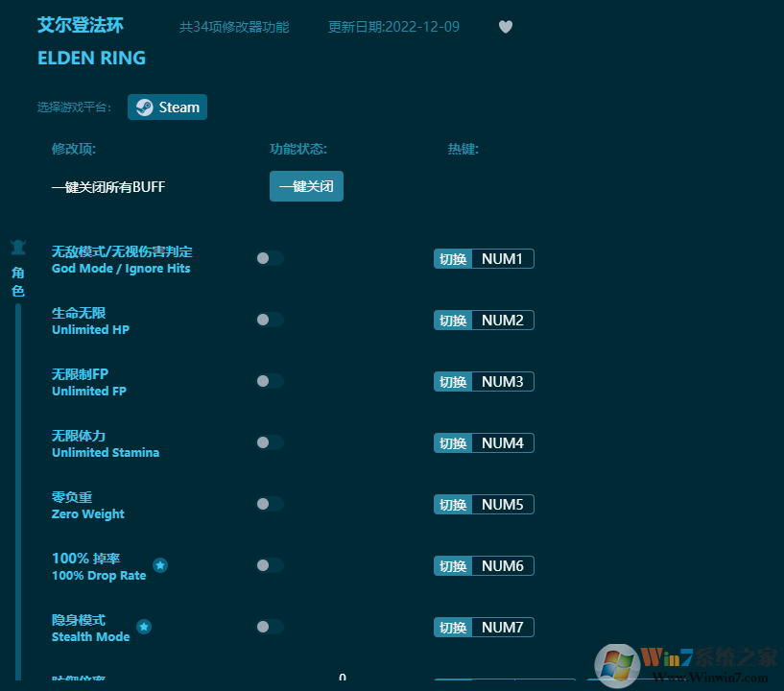Click the heart favorite icon
Screen dimensions: 784x691
pyautogui.click(x=506, y=27)
